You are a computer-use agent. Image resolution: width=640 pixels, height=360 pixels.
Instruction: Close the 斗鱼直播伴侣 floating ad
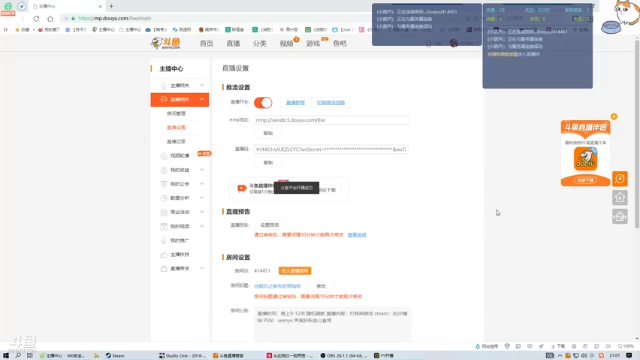point(614,116)
